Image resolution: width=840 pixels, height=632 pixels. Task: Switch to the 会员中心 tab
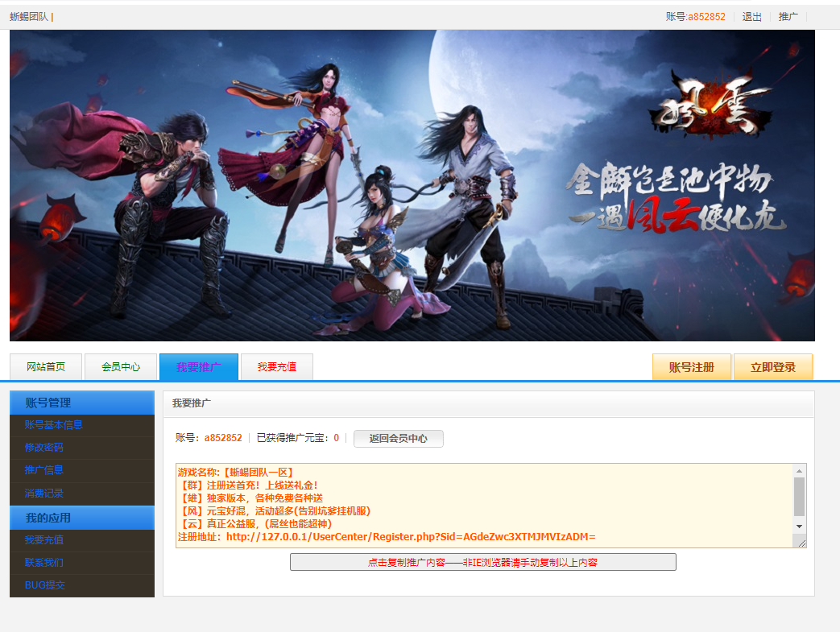tap(121, 367)
